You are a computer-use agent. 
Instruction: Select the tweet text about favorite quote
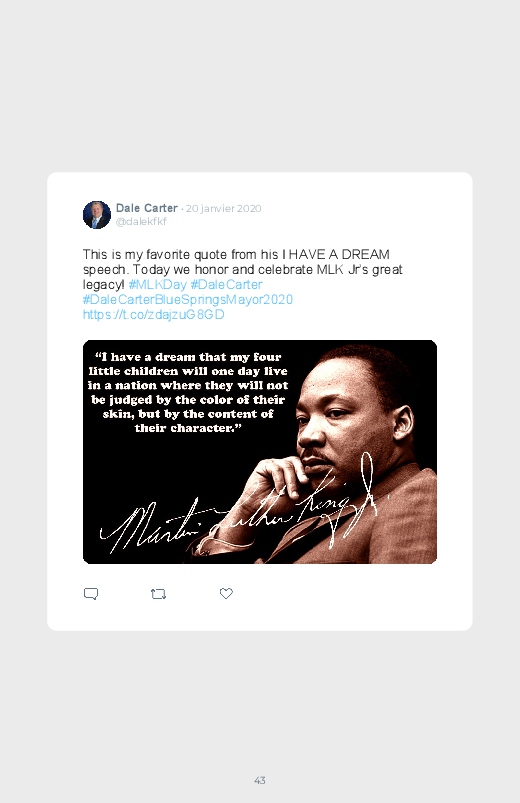point(242,269)
